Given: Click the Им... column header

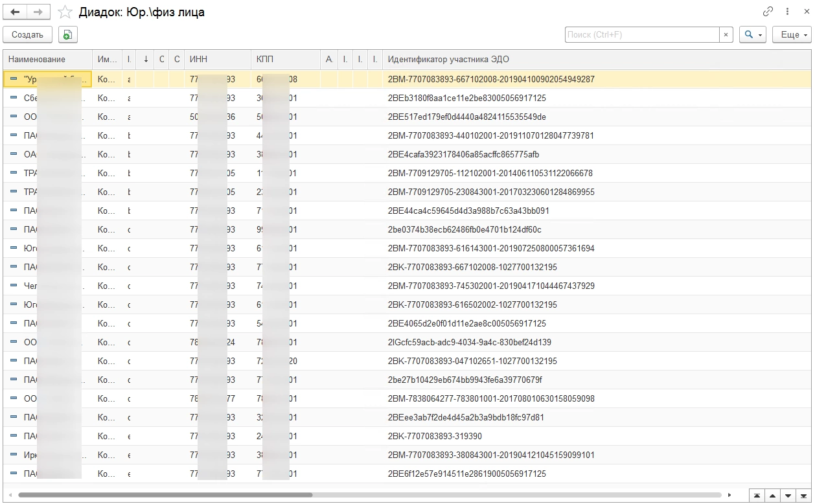Looking at the screenshot, I should (107, 60).
